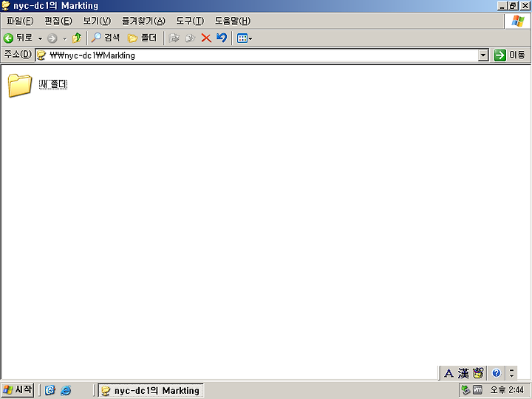Go back with the 뒤로 button
The height and width of the screenshot is (399, 532).
pos(18,38)
